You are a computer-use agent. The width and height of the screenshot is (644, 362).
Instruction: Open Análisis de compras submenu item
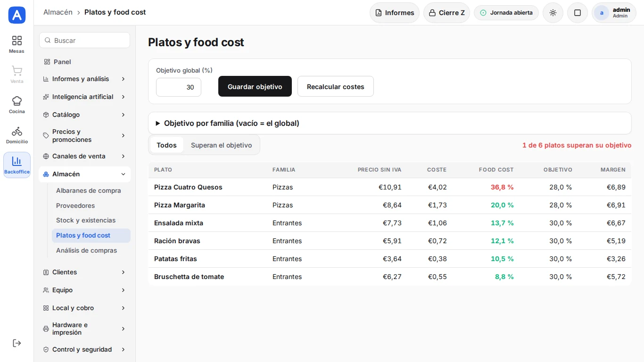(87, 250)
